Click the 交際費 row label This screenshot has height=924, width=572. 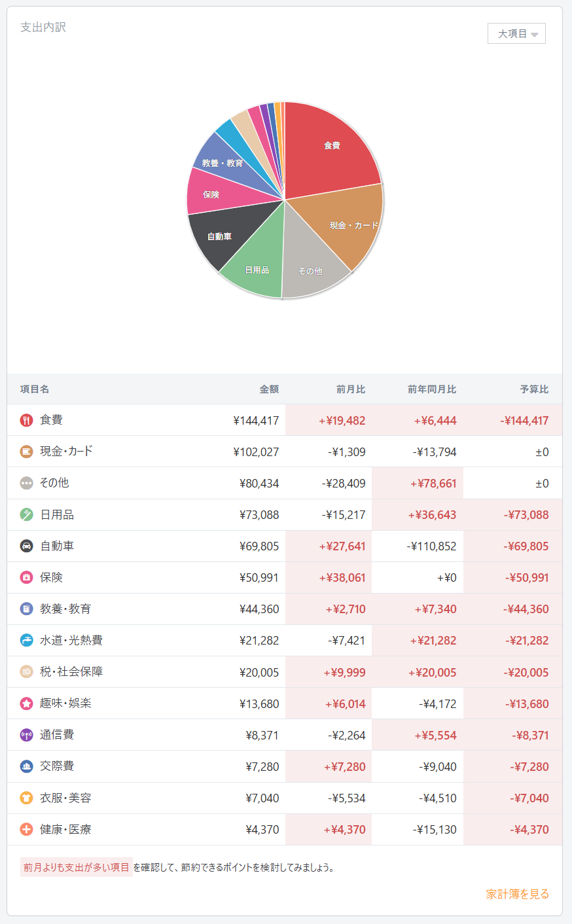57,766
